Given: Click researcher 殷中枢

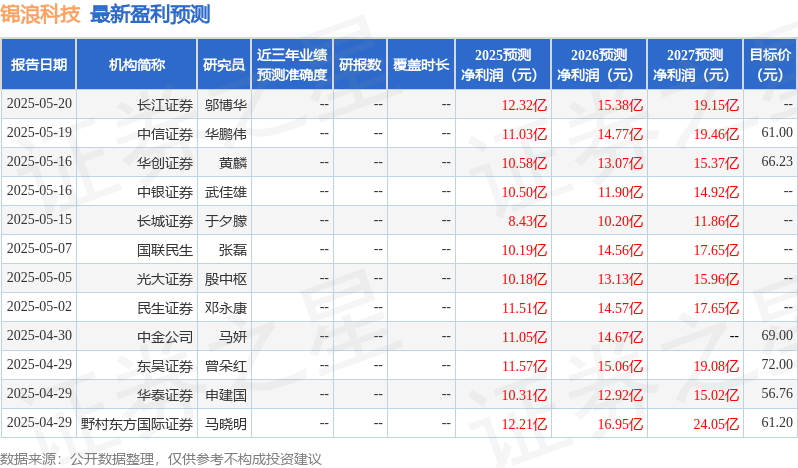Looking at the screenshot, I should (x=225, y=279).
